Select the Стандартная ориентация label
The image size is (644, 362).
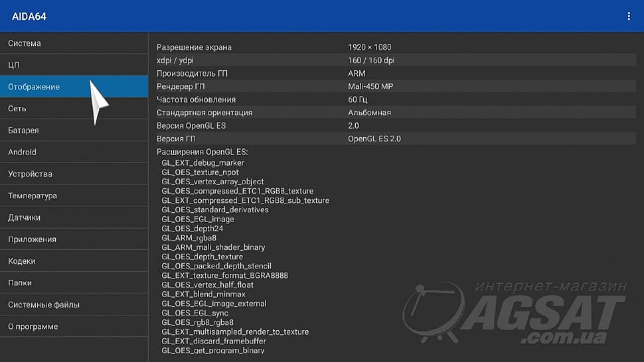pyautogui.click(x=204, y=112)
